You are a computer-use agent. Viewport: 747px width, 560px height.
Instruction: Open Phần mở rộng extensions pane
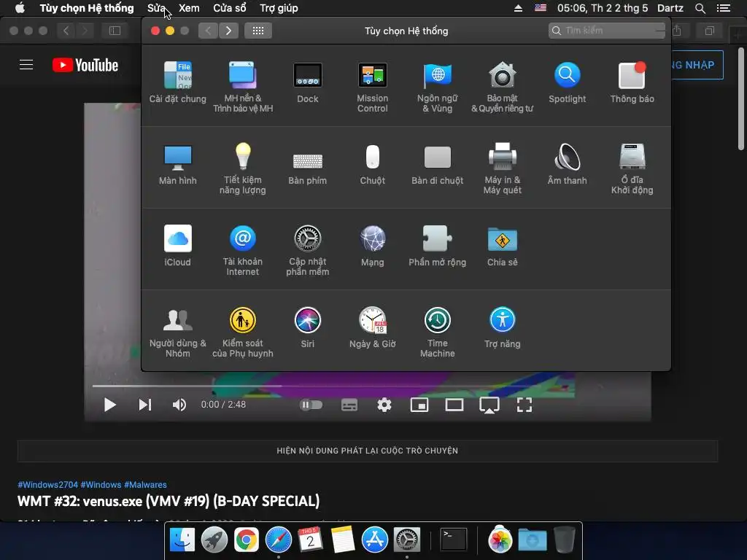pos(438,246)
